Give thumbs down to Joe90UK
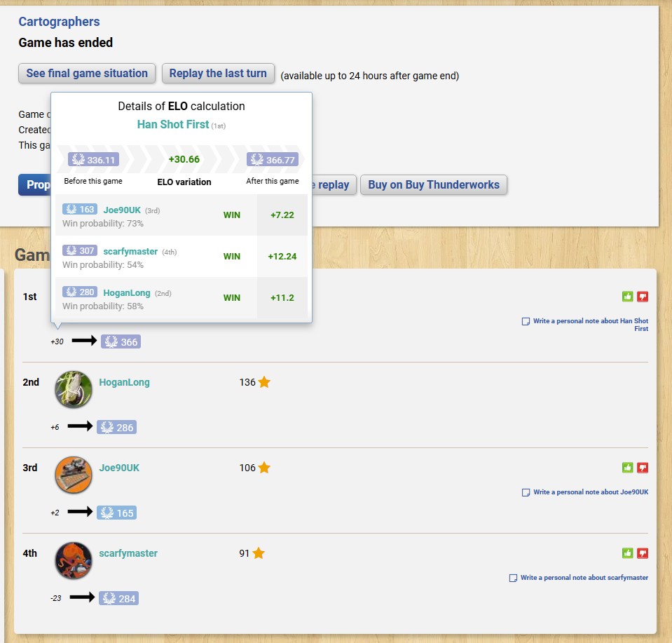 pos(643,468)
